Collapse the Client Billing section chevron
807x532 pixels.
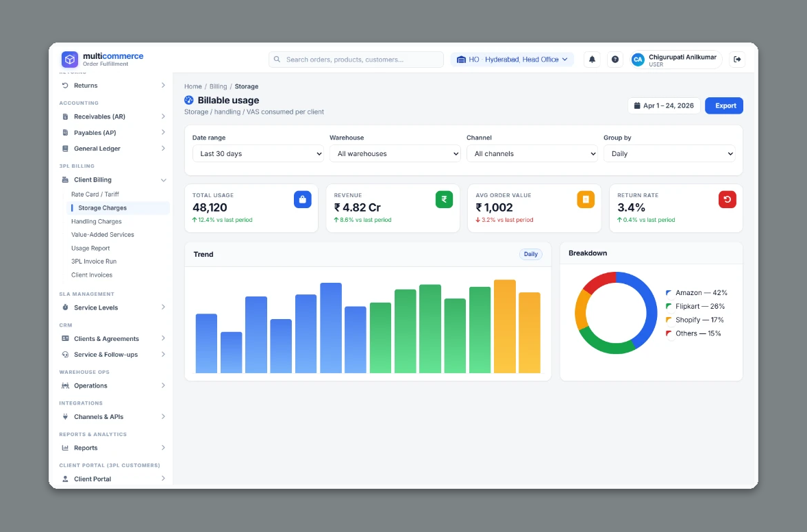tap(163, 180)
